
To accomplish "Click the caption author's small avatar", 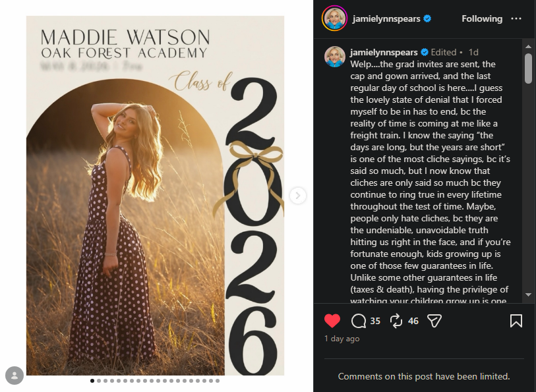I will (335, 57).
